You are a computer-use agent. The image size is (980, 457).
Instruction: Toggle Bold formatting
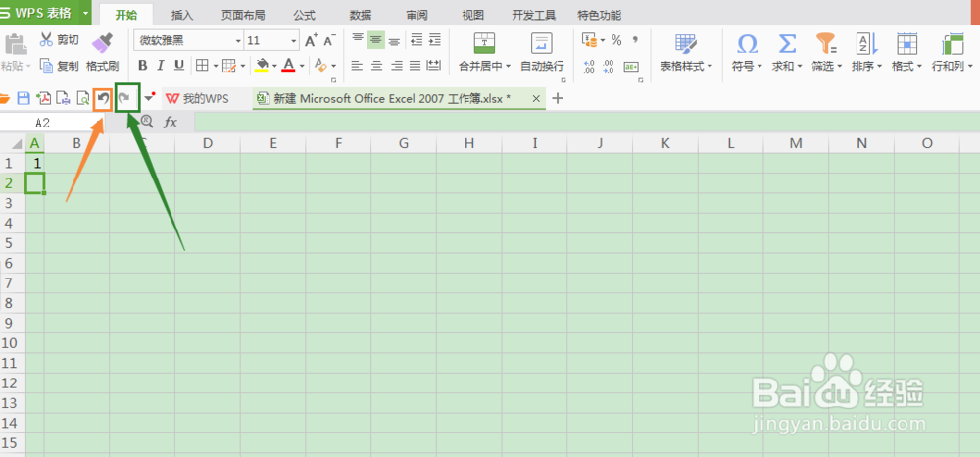pos(142,65)
